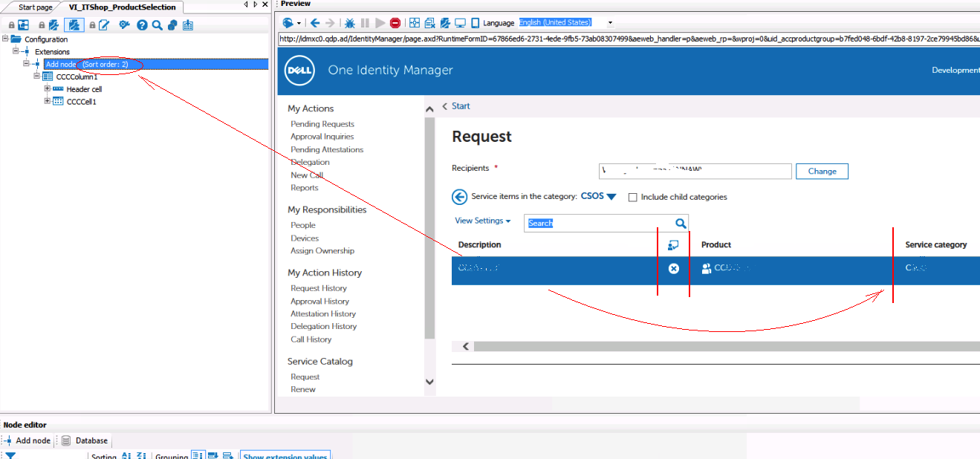Click sidebar scroll down arrow
The image size is (980, 459).
(429, 382)
